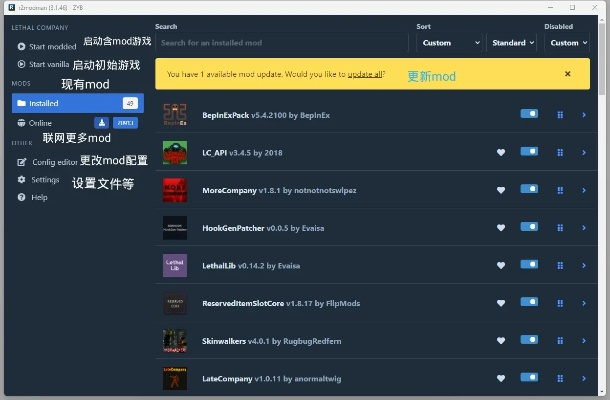Click the ReservedItemSlotCore mod name
The image size is (610, 400).
pyautogui.click(x=243, y=304)
